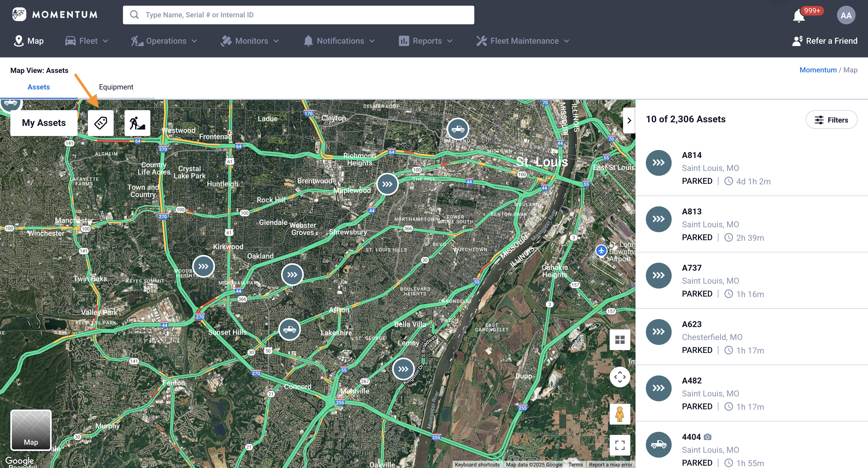Screen dimensions: 868x468
Task: Open the Reports dropdown menu
Action: 425,41
